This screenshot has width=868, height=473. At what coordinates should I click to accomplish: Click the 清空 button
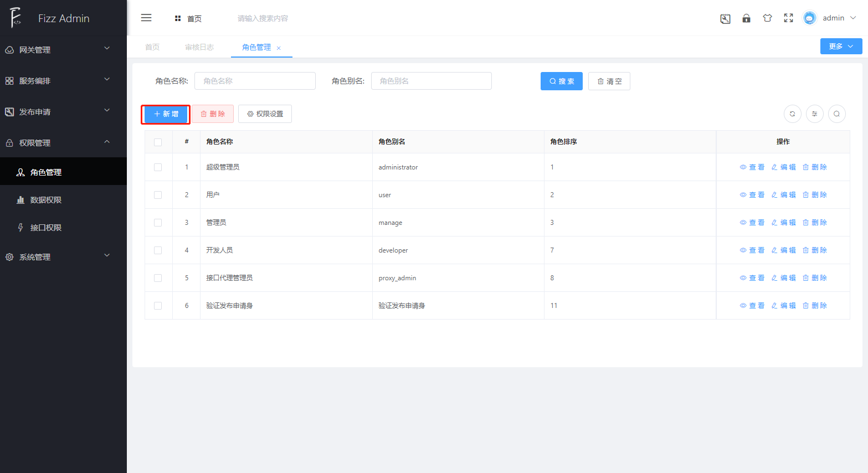(609, 81)
